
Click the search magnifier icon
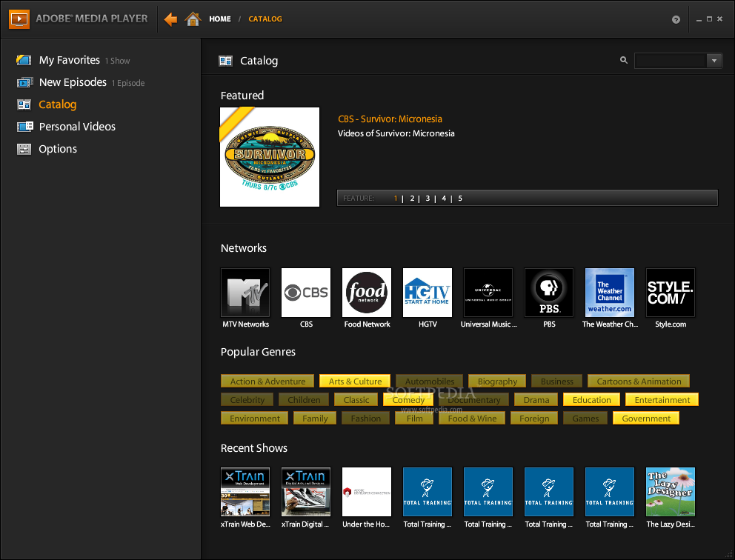pyautogui.click(x=623, y=60)
